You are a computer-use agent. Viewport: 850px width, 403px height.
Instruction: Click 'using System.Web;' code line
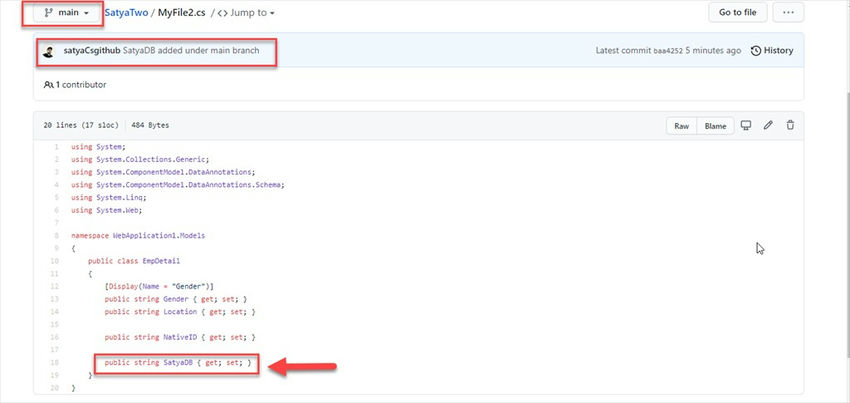pos(106,210)
